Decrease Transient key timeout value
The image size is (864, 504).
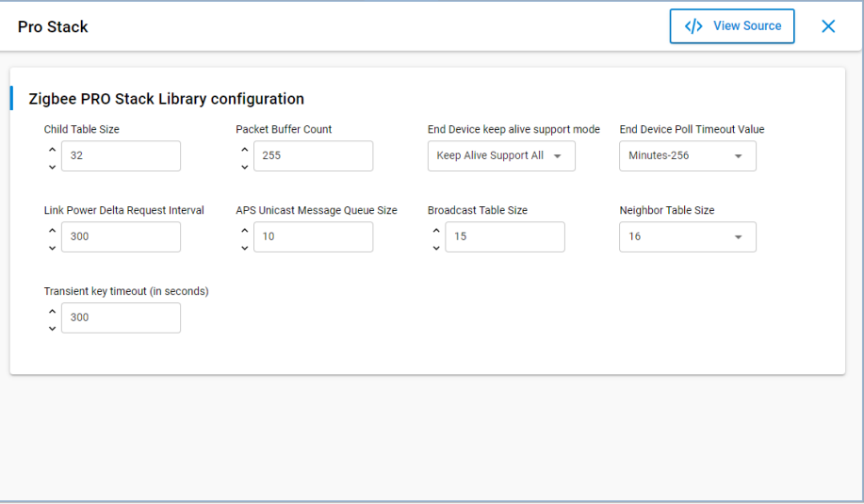click(x=52, y=329)
